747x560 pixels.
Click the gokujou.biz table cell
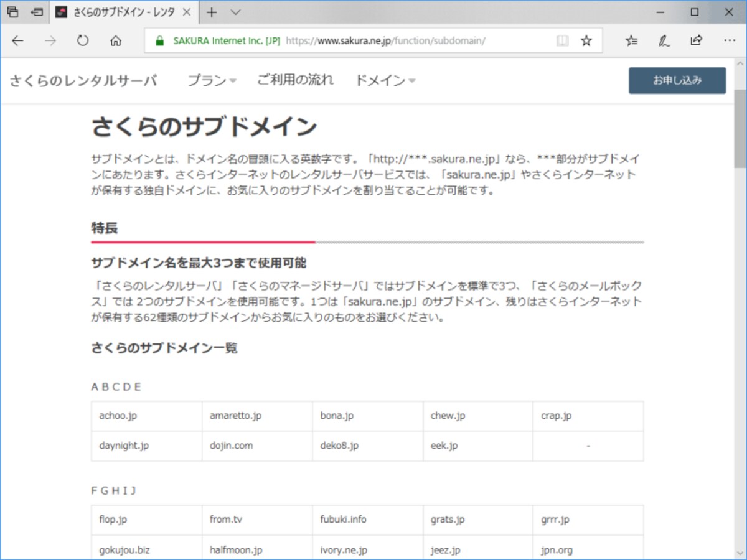pos(146,548)
